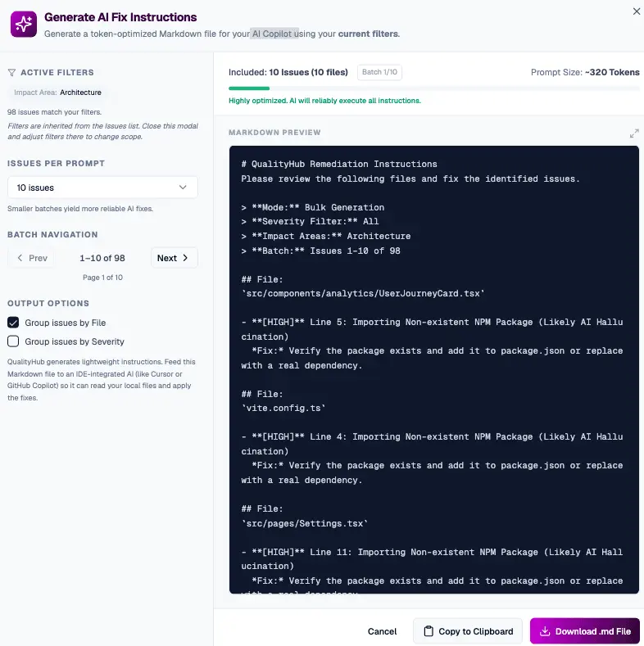Click the right chevron beside Next
Viewport: 644px width, 646px height.
click(x=185, y=258)
